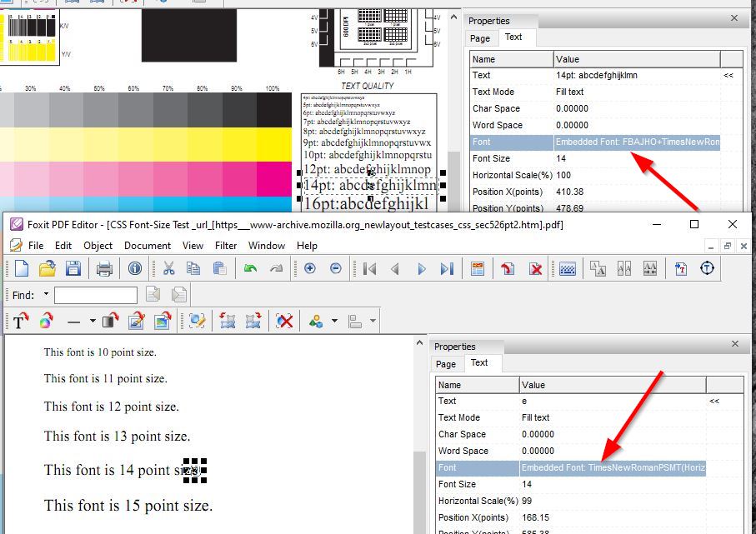Viewport: 756px width, 534px height.
Task: Switch to the Page tab in lower Properties
Action: point(446,363)
